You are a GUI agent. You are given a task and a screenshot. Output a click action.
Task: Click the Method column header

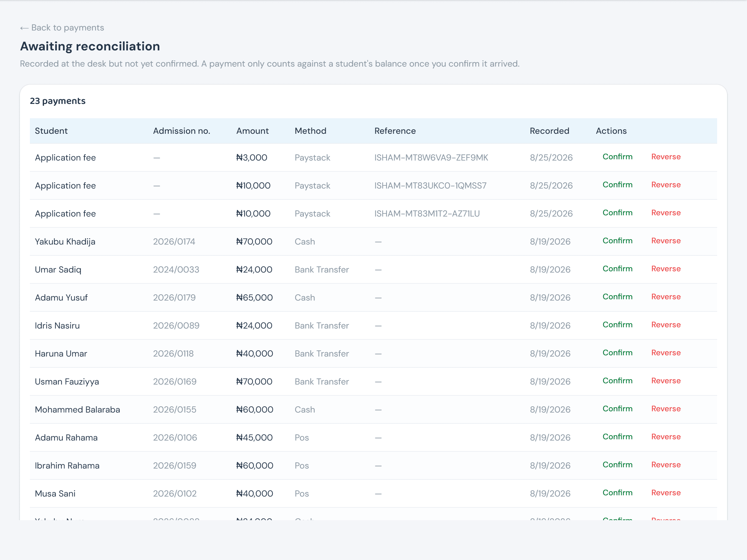[310, 131]
